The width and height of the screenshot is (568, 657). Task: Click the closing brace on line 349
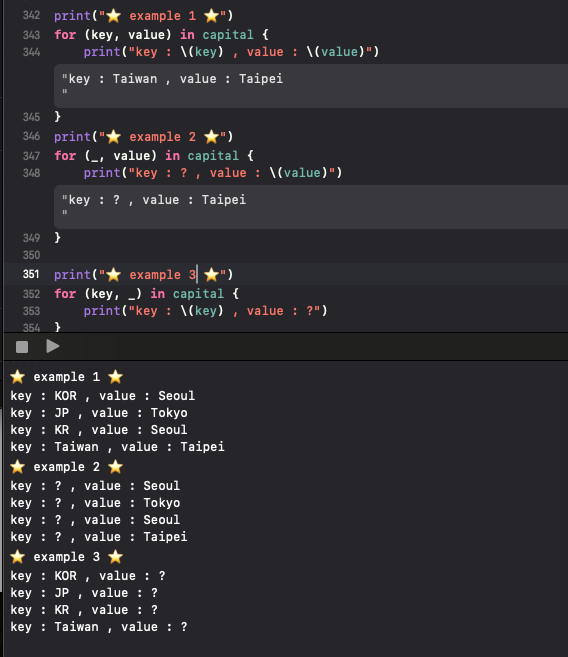[57, 238]
